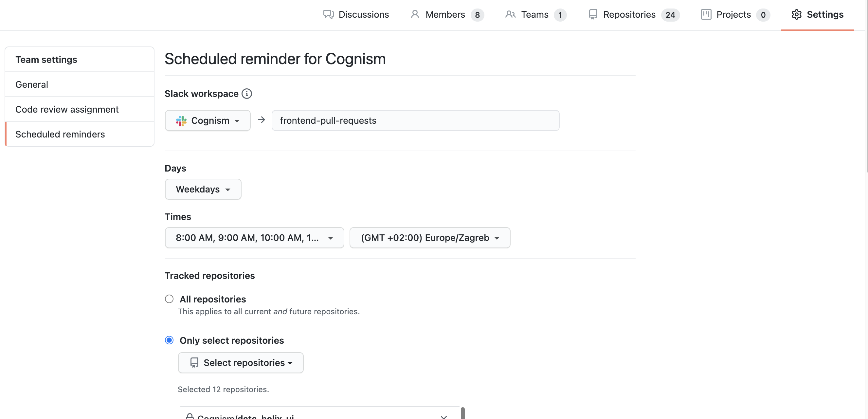Expand the Weekdays dropdown
Viewport: 868px width, 419px height.
[203, 189]
